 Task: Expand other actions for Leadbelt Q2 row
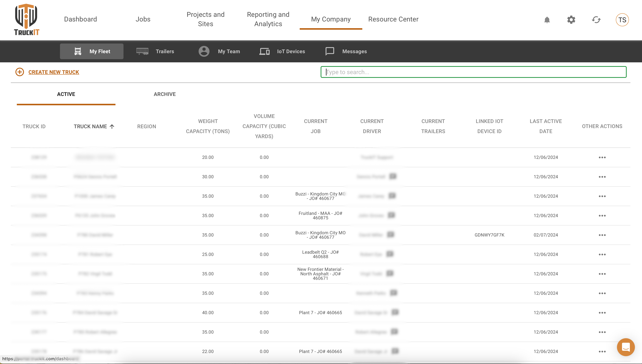602,254
